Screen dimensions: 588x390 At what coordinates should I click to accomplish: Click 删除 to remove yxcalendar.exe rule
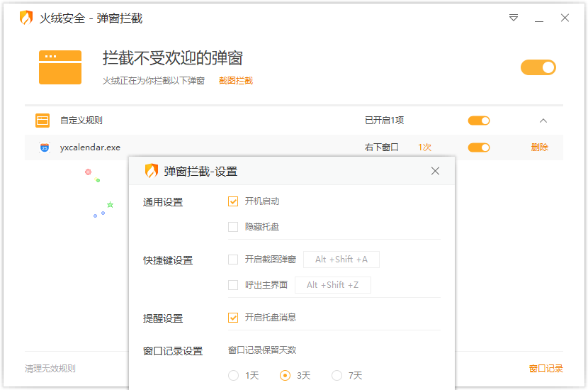(539, 147)
